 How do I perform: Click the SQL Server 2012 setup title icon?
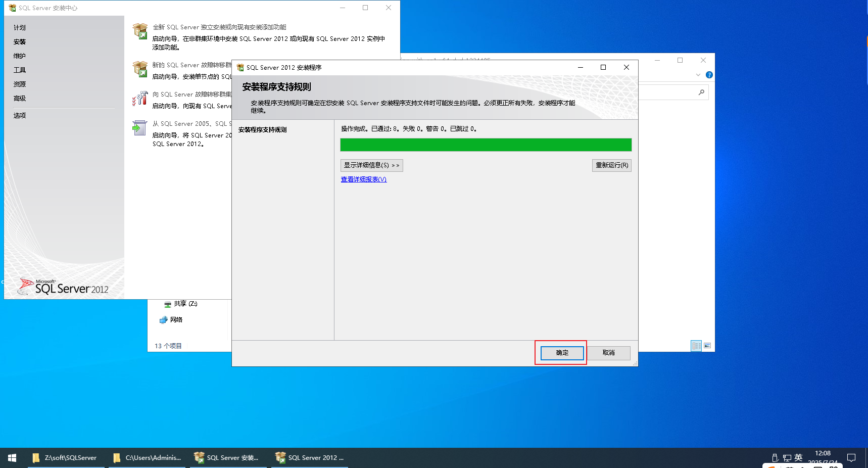240,68
